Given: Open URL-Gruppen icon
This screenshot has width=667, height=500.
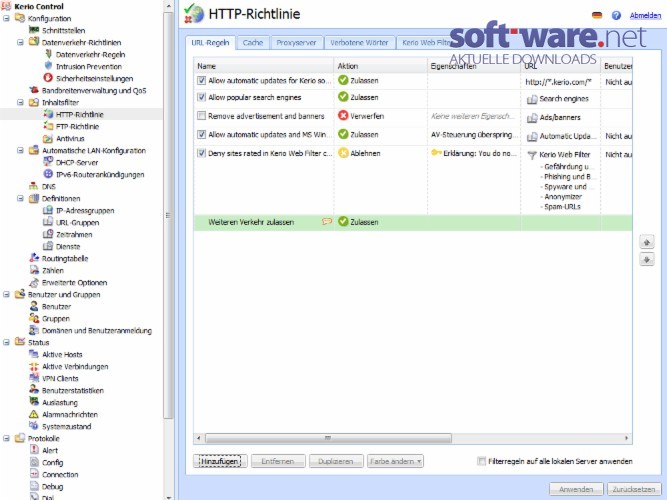Looking at the screenshot, I should click(48, 222).
